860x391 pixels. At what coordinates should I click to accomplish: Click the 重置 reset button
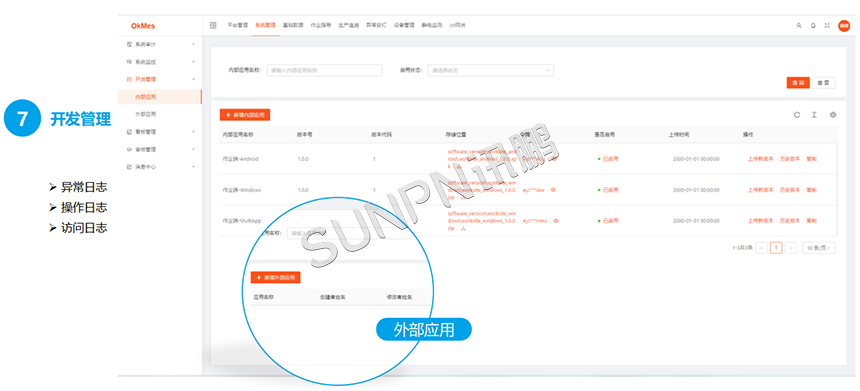coord(823,83)
